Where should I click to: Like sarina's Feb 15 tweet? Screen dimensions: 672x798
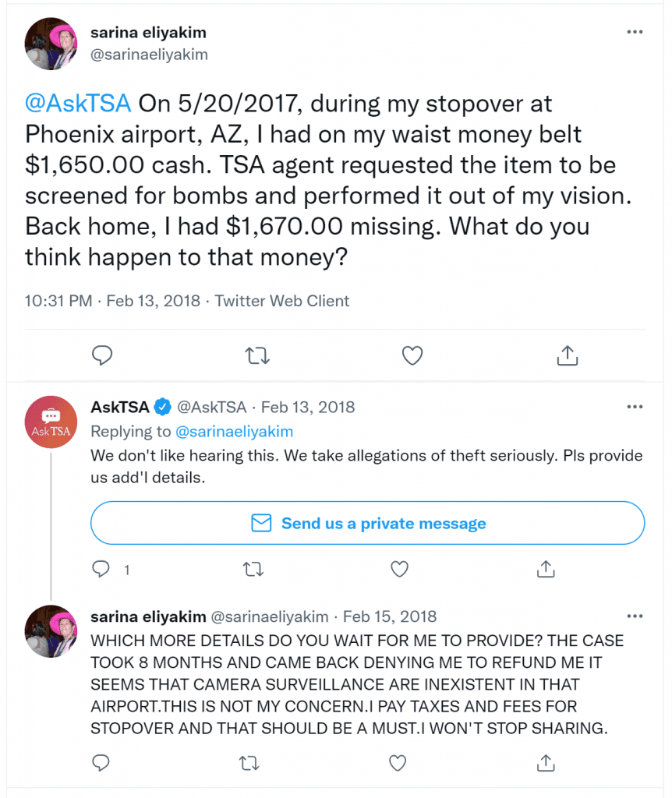click(x=398, y=763)
